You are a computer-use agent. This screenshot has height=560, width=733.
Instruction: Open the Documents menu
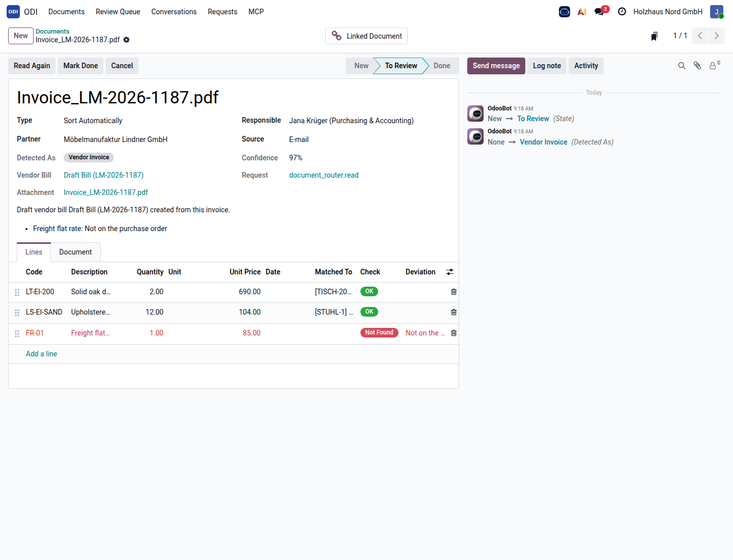67,12
